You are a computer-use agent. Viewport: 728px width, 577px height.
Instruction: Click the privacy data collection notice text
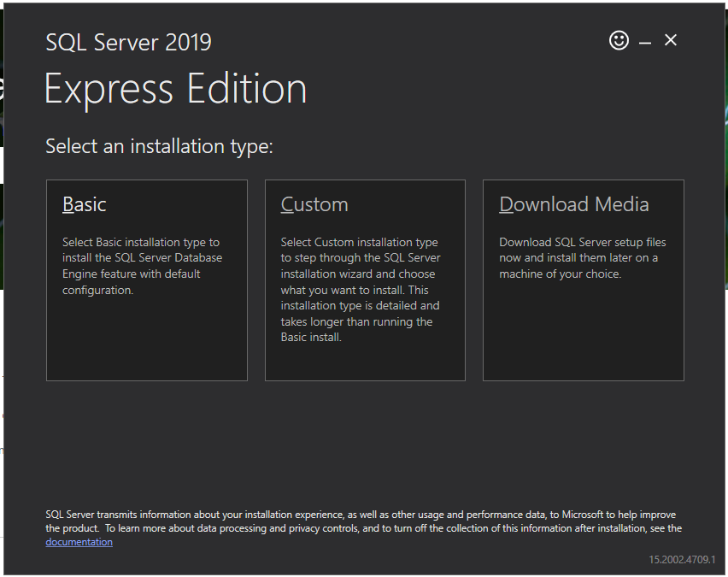tap(359, 521)
